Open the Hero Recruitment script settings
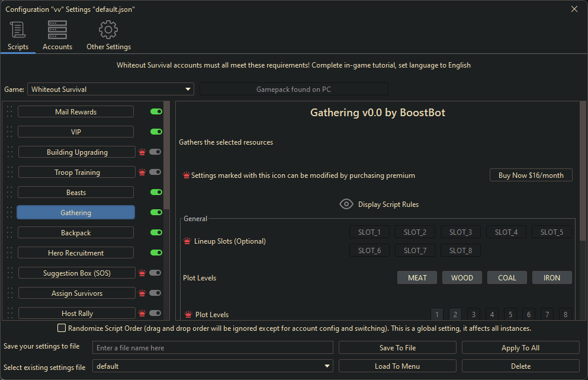 (x=76, y=253)
